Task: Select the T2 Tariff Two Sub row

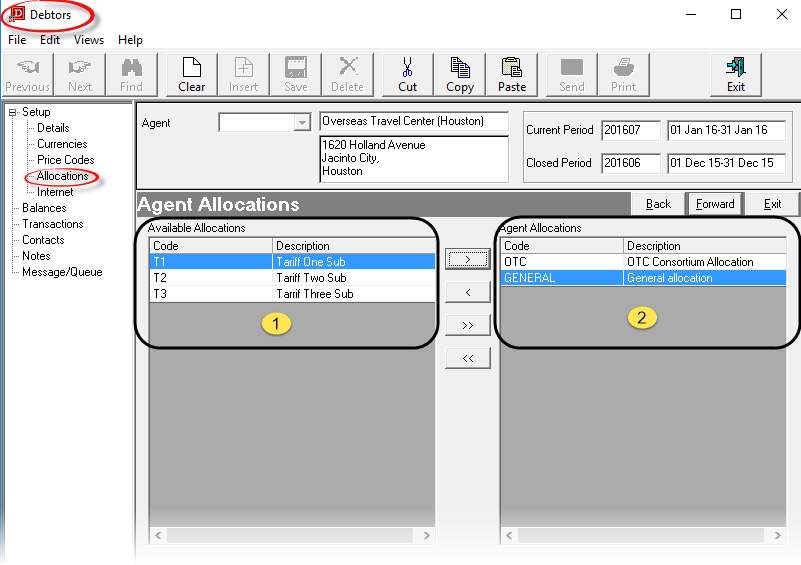Action: click(292, 278)
